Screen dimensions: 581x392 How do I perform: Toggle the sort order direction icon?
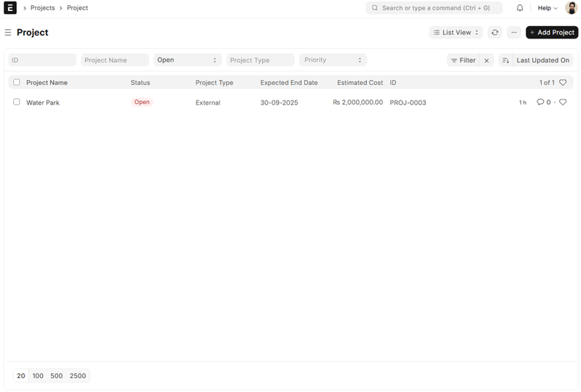(x=506, y=60)
